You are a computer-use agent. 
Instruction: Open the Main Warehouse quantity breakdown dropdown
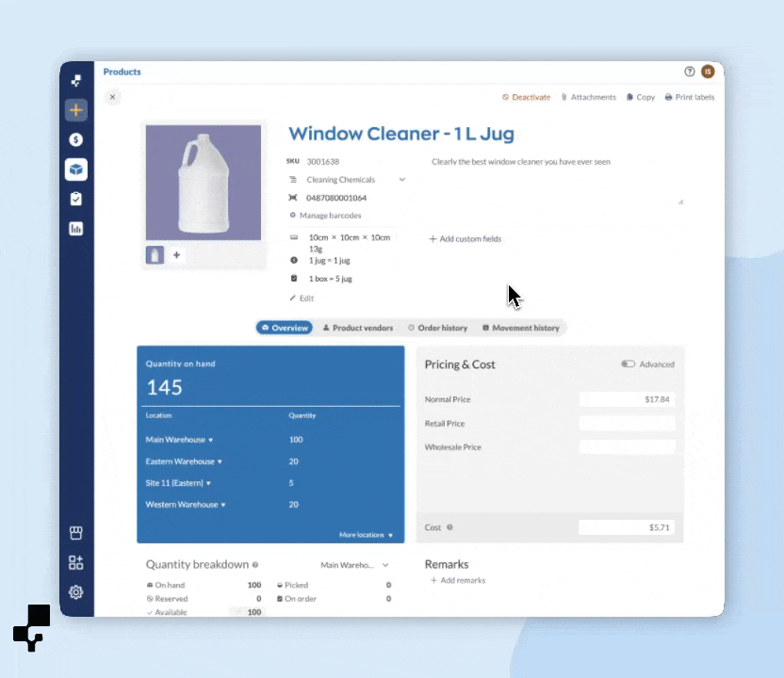click(x=354, y=565)
